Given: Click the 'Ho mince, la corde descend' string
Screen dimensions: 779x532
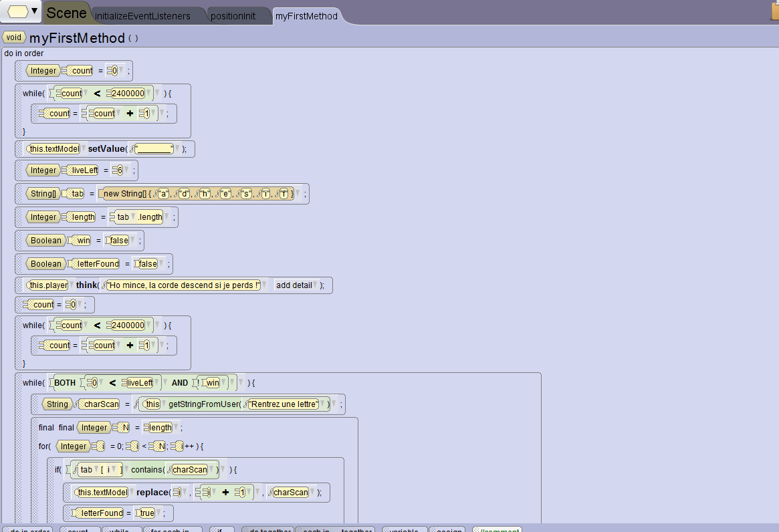Looking at the screenshot, I should click(x=182, y=285).
